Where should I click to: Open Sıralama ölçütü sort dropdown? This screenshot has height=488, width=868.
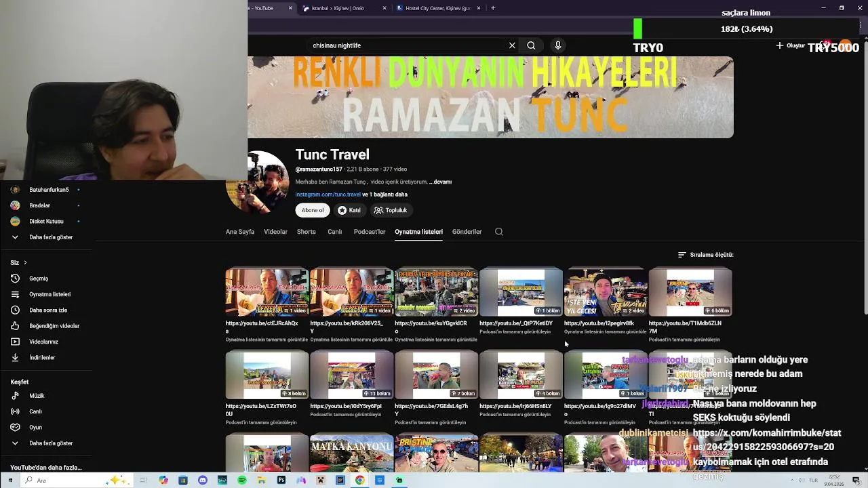706,255
